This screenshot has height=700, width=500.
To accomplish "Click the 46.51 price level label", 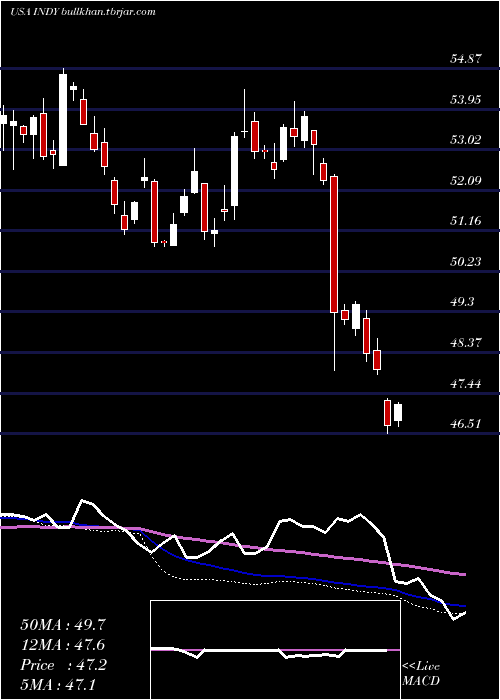I will tap(465, 424).
